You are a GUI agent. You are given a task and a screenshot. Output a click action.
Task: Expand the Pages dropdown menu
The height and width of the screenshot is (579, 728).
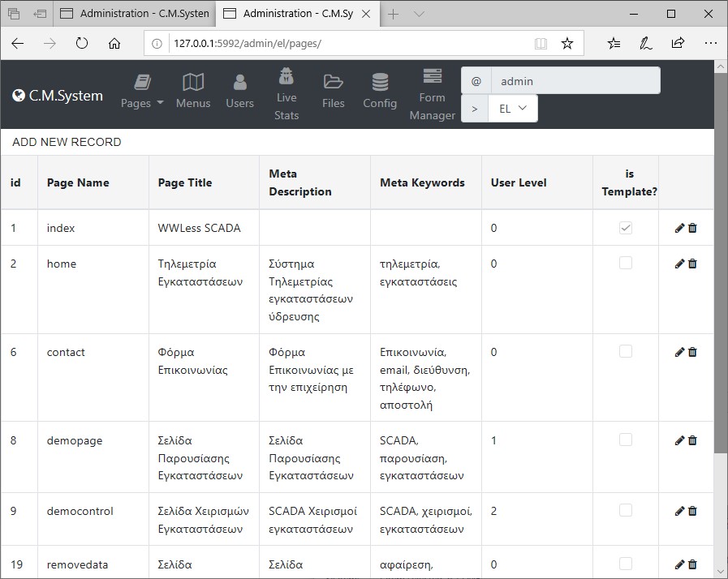point(142,91)
